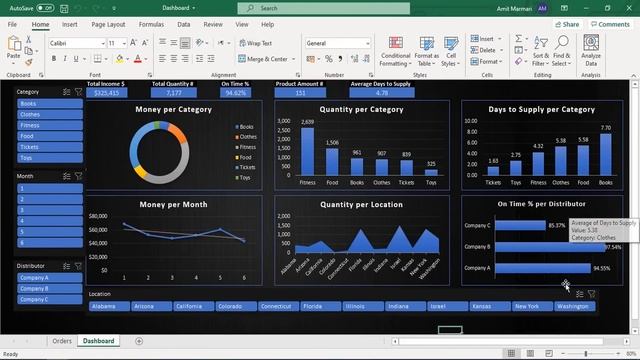Click the Wrap Text button
This screenshot has width=640, height=360.
point(256,43)
